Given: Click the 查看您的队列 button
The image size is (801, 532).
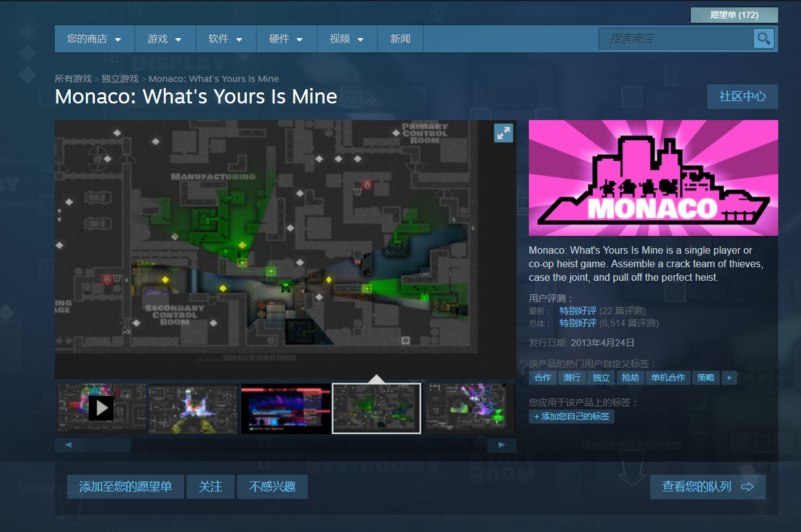Looking at the screenshot, I should point(707,486).
